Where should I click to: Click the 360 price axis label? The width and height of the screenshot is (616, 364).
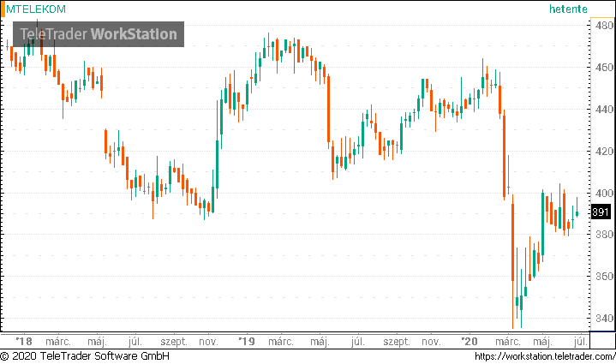604,276
